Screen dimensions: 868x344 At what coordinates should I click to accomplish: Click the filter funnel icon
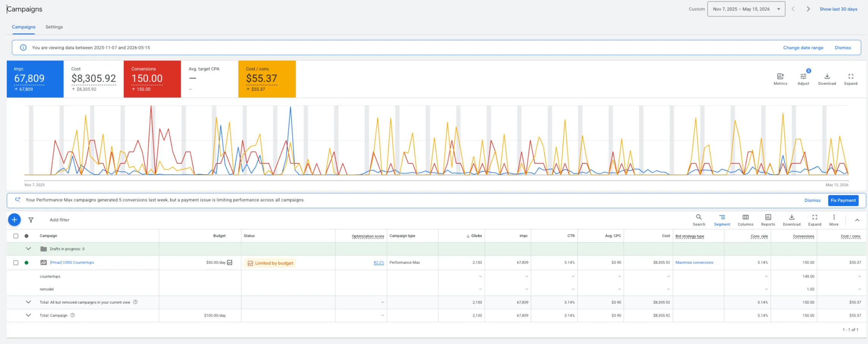coord(31,220)
